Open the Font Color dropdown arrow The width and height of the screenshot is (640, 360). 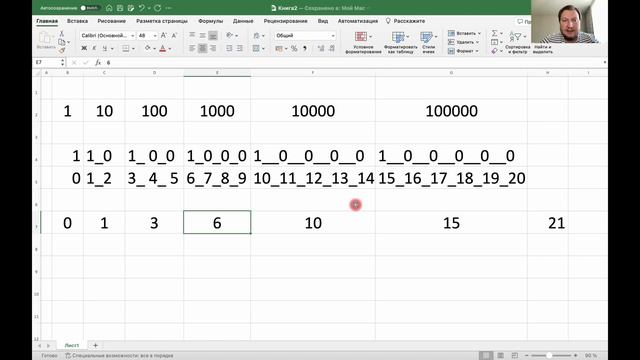[170, 49]
